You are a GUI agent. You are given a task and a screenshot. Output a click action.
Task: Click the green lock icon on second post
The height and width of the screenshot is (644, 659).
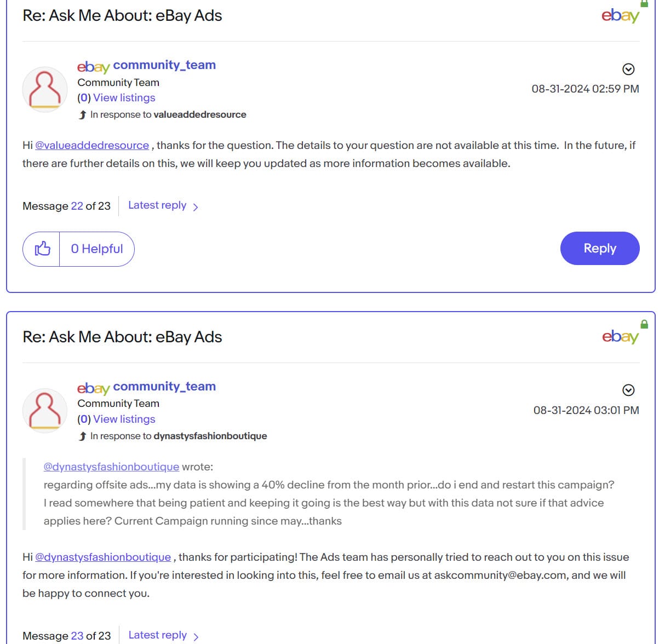tap(644, 324)
